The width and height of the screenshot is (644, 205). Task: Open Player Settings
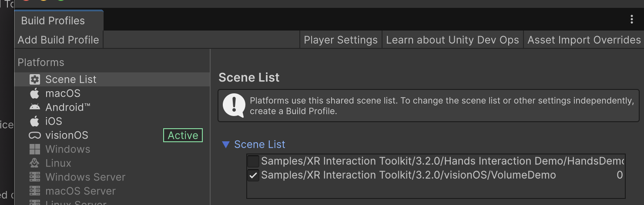(x=341, y=40)
